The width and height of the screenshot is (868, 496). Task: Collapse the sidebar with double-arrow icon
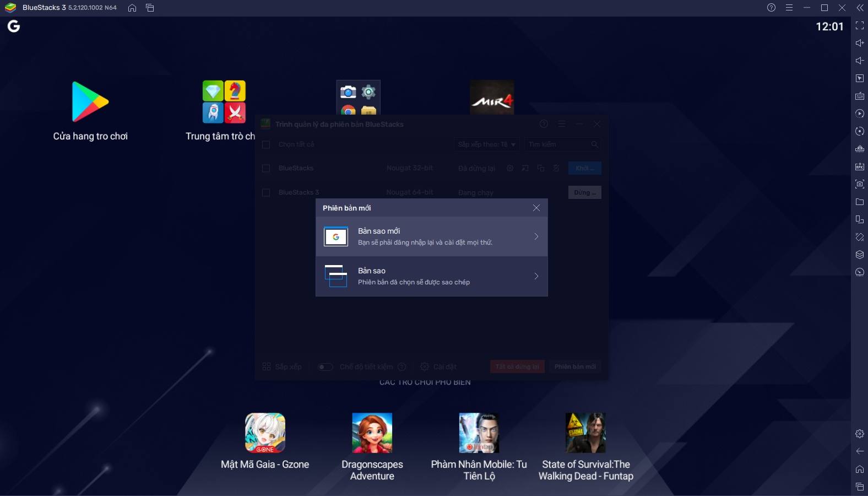tap(860, 8)
